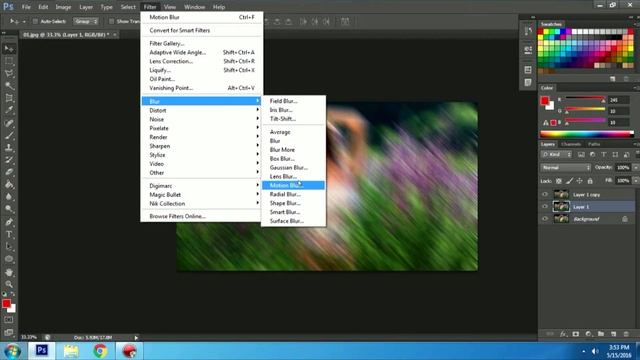640x360 pixels.
Task: Select the Magic Wand tool
Action: point(9,86)
